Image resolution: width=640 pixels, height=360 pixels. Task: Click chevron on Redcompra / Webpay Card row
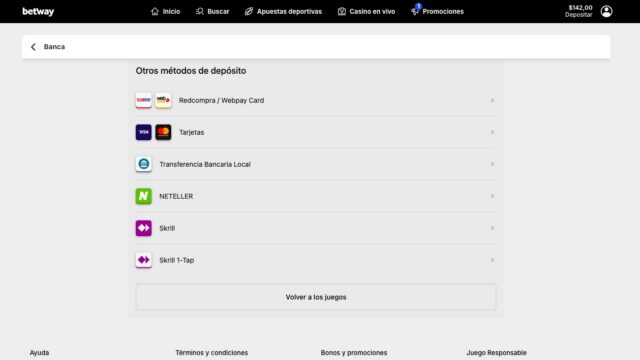(x=492, y=100)
